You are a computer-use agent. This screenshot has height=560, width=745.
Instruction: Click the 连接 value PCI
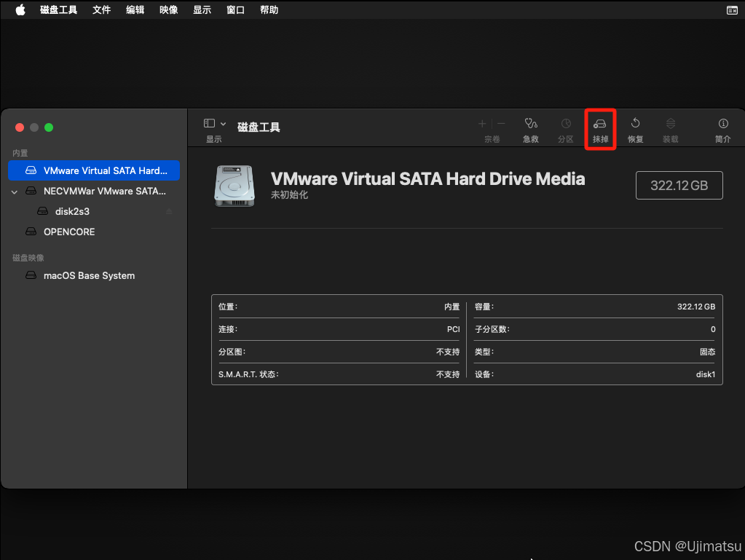453,329
